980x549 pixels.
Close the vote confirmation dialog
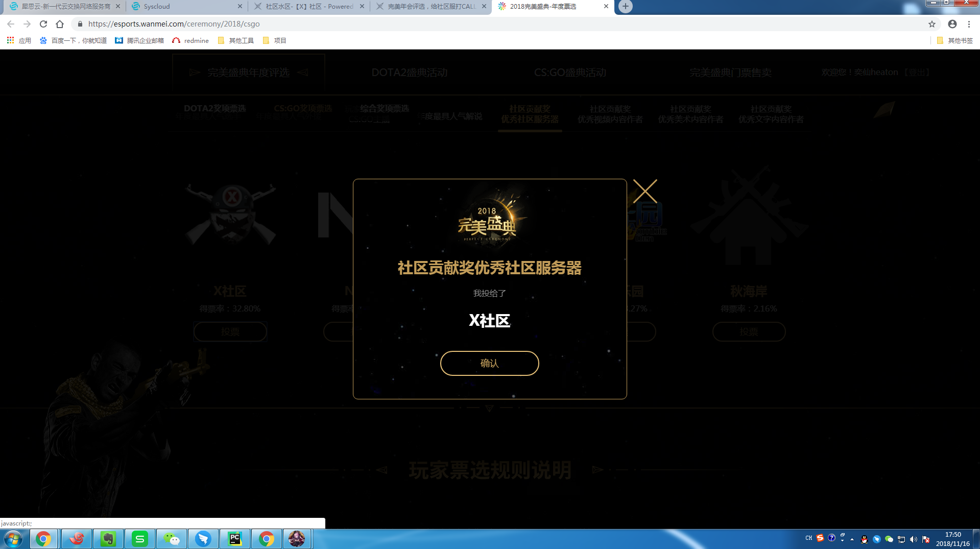point(646,191)
